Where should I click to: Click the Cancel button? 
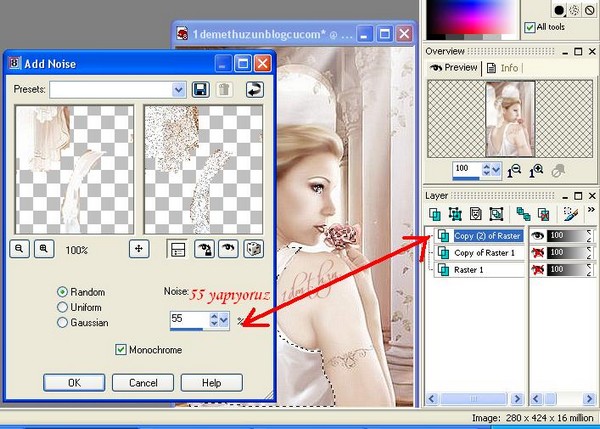click(x=143, y=382)
